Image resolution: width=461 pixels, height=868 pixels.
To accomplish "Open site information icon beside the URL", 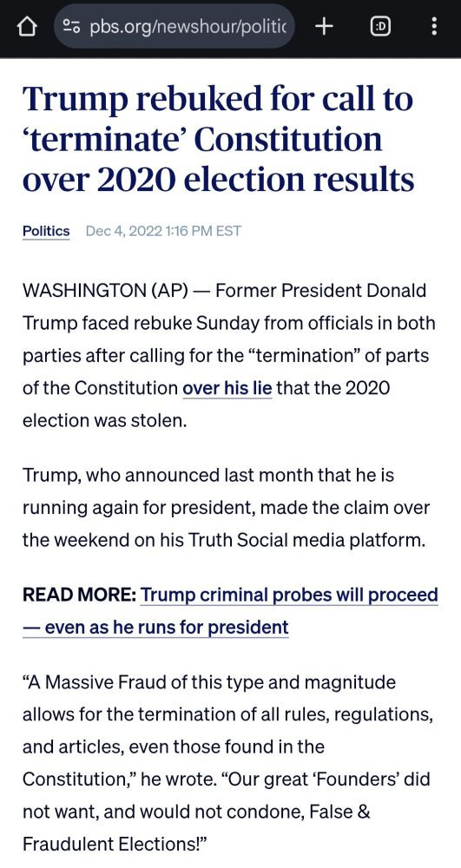I will point(71,26).
